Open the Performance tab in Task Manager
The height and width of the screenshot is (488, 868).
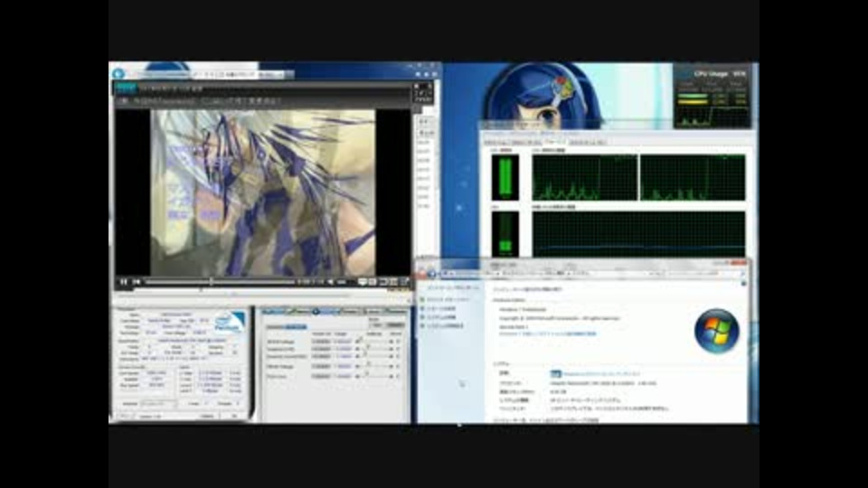554,142
